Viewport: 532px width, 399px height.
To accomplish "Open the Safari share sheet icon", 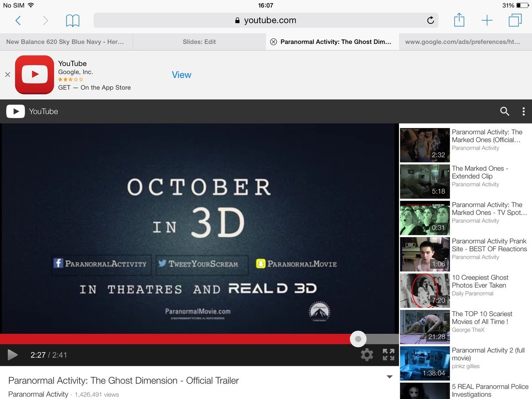I will (459, 20).
